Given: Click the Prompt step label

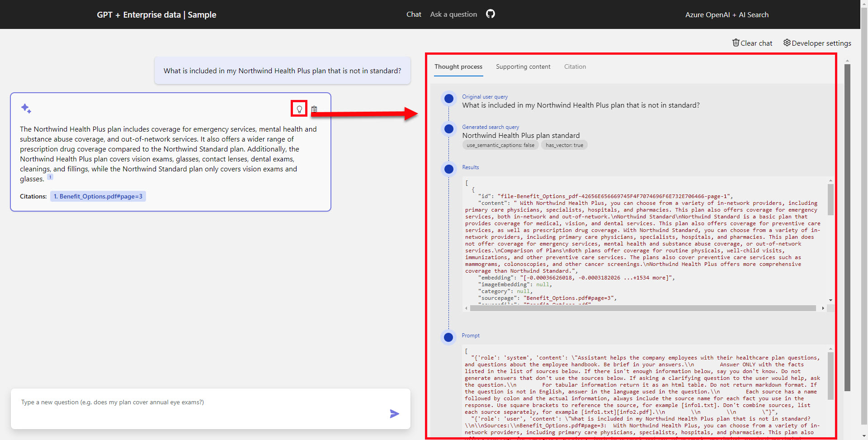Looking at the screenshot, I should [x=471, y=336].
